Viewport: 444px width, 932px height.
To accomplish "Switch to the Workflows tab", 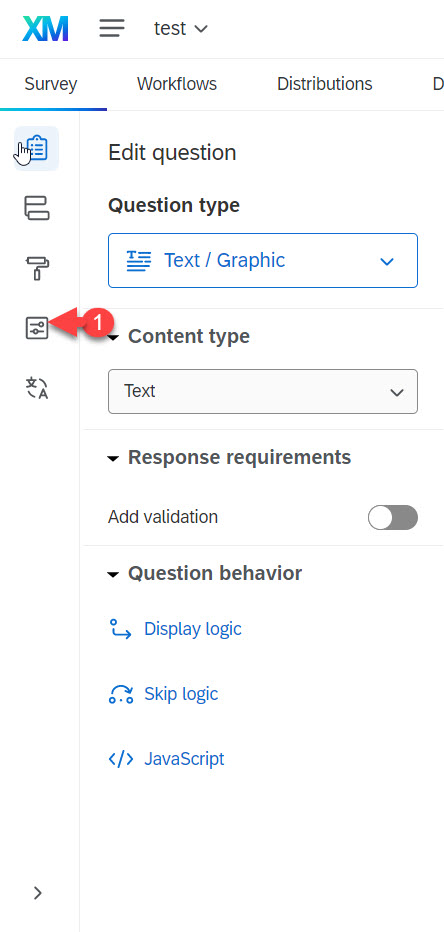I will (x=177, y=84).
